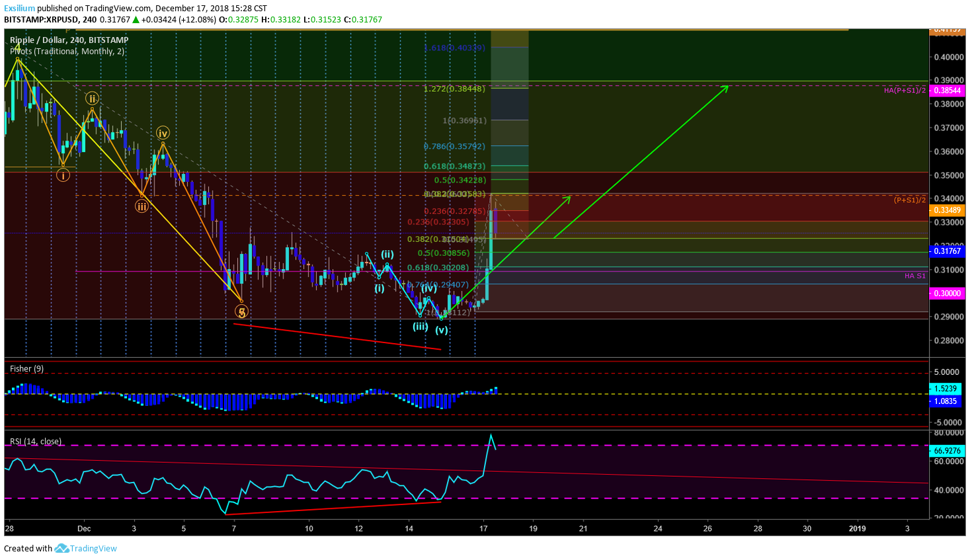
Task: Select the cyan (v) sub-wave label
Action: pos(442,329)
